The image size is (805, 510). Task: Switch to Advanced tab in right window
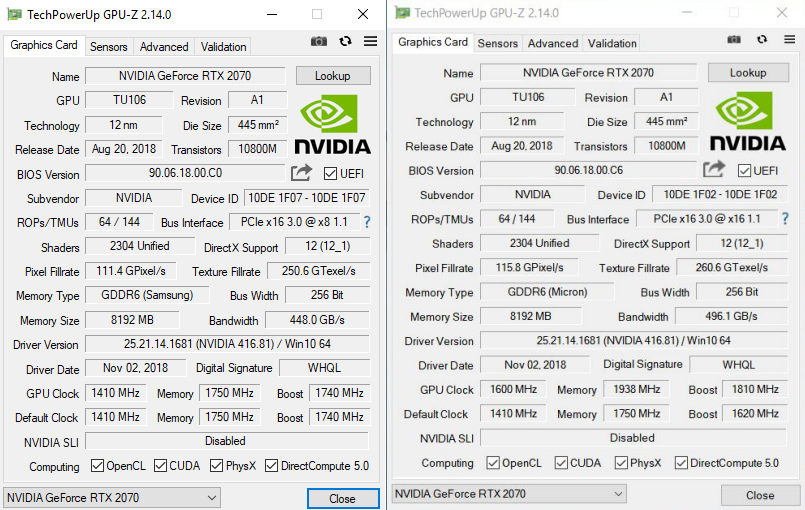coord(553,44)
